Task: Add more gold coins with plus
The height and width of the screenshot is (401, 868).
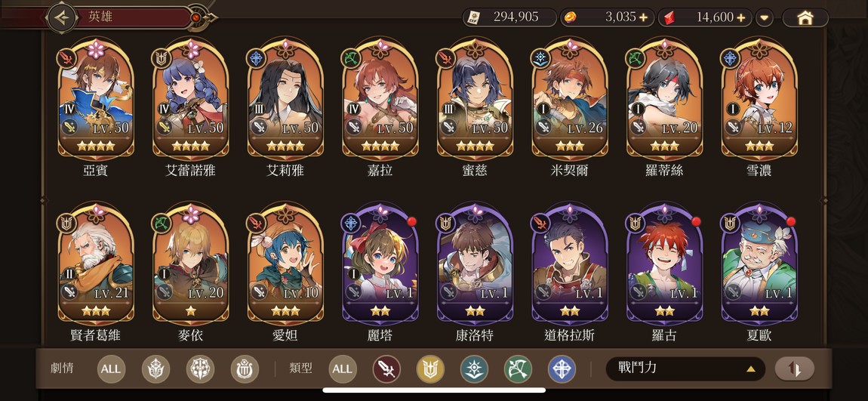Action: coord(642,17)
